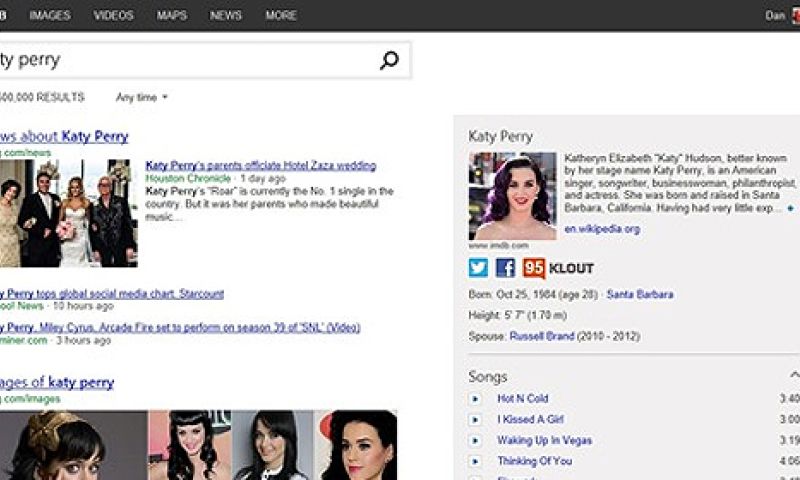Click the www.imdb.com image credit
Viewport: 800px width, 480px height.
click(x=498, y=245)
